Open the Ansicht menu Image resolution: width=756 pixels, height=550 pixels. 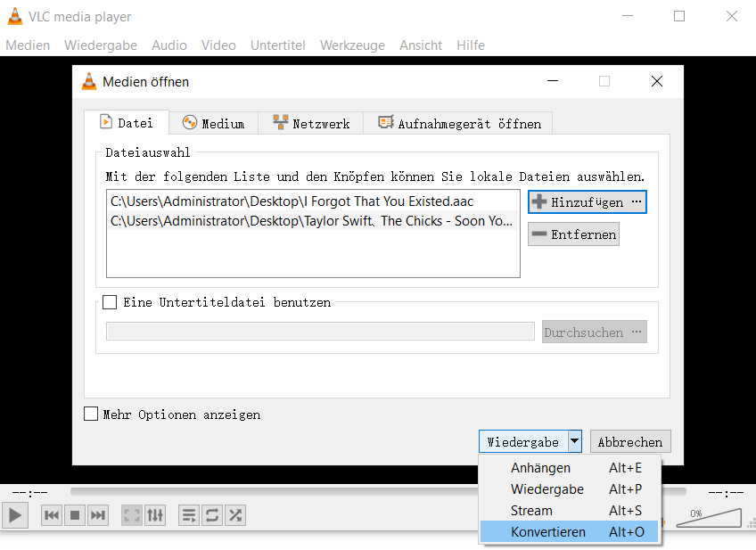[421, 45]
